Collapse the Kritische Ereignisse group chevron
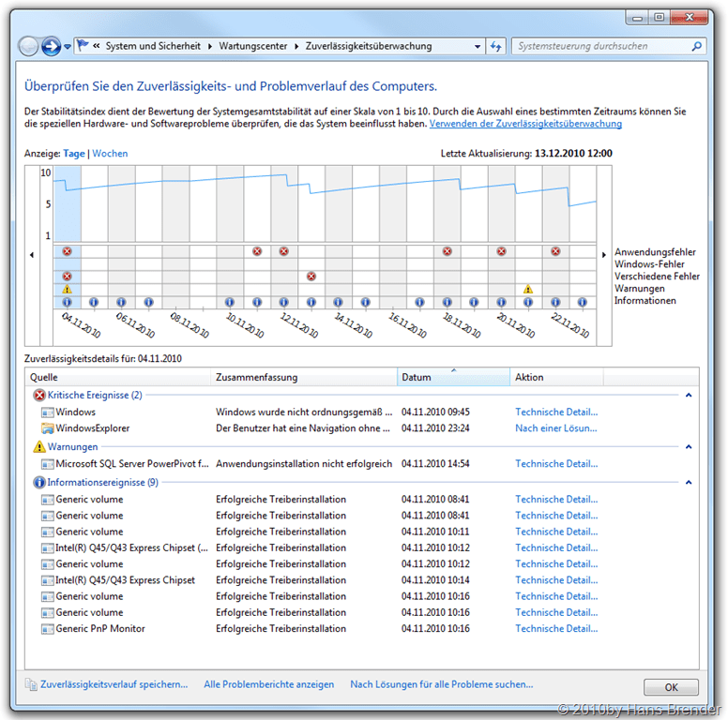Screen dimensions: 728x720 [689, 396]
